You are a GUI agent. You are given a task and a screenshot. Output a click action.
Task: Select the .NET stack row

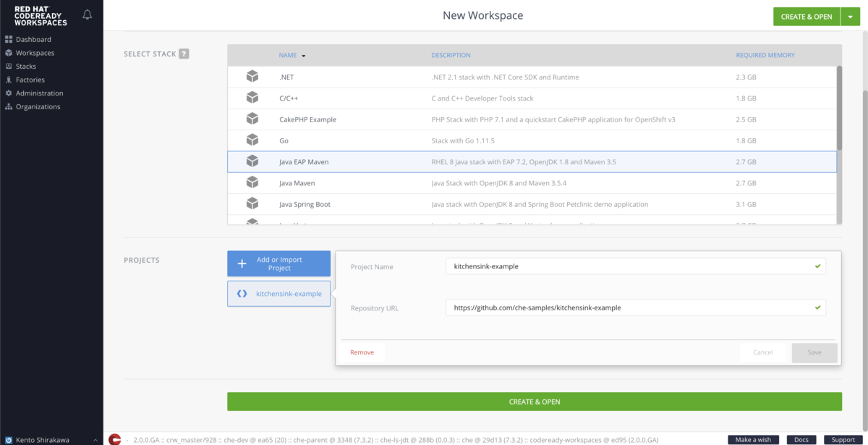[532, 77]
